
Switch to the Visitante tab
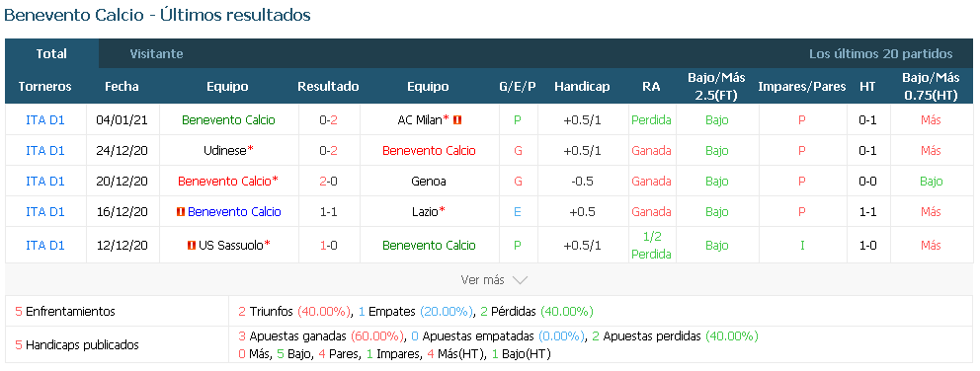(x=156, y=53)
